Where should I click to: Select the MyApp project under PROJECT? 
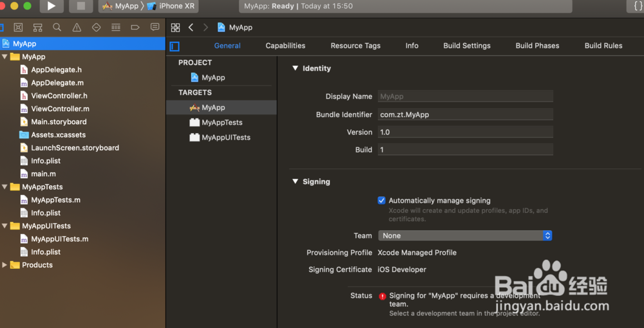click(x=208, y=77)
